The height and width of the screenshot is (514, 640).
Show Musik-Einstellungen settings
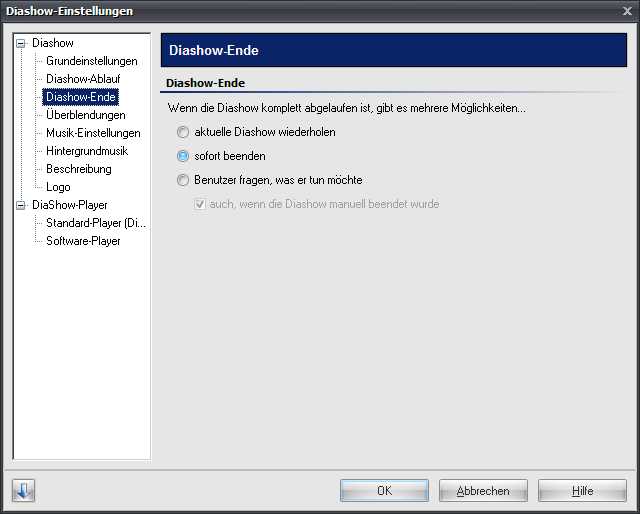point(93,133)
